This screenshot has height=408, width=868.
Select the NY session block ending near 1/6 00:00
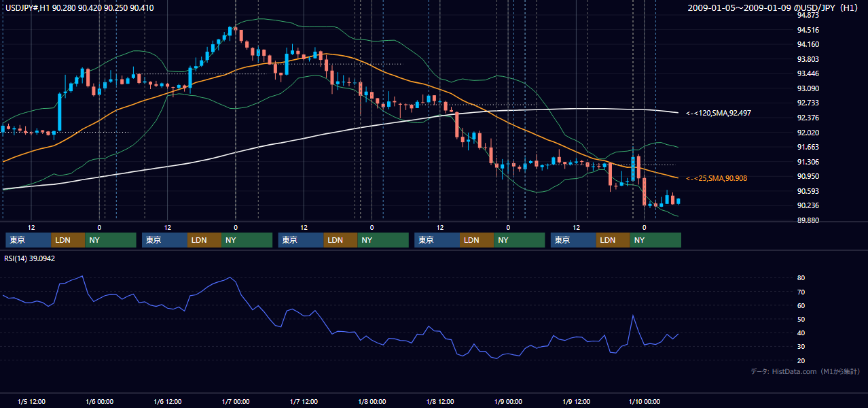(x=111, y=240)
